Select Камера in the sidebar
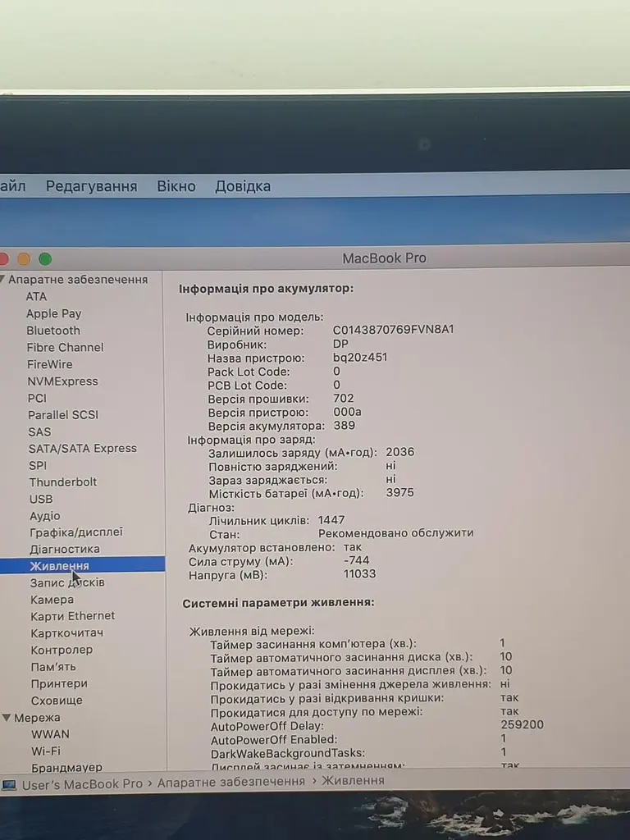Image resolution: width=630 pixels, height=840 pixels. pos(52,600)
